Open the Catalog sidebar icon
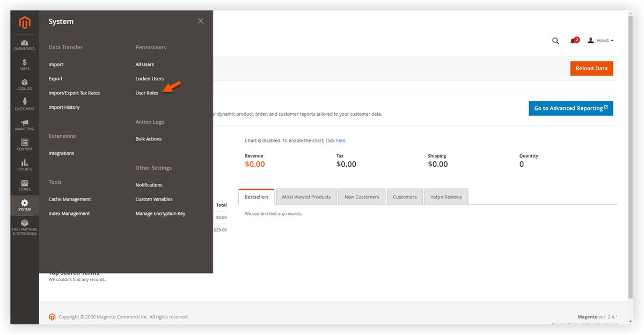This screenshot has height=335, width=644. pos(24,85)
